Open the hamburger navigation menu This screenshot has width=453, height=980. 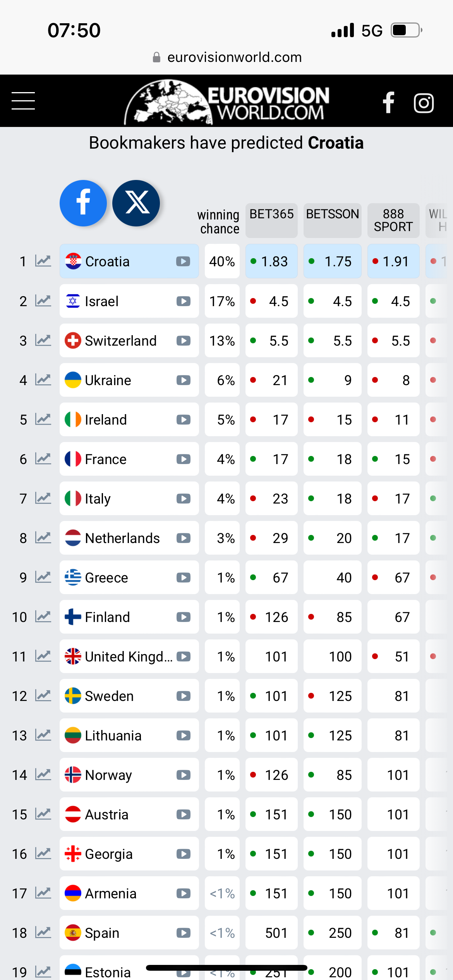coord(23,101)
